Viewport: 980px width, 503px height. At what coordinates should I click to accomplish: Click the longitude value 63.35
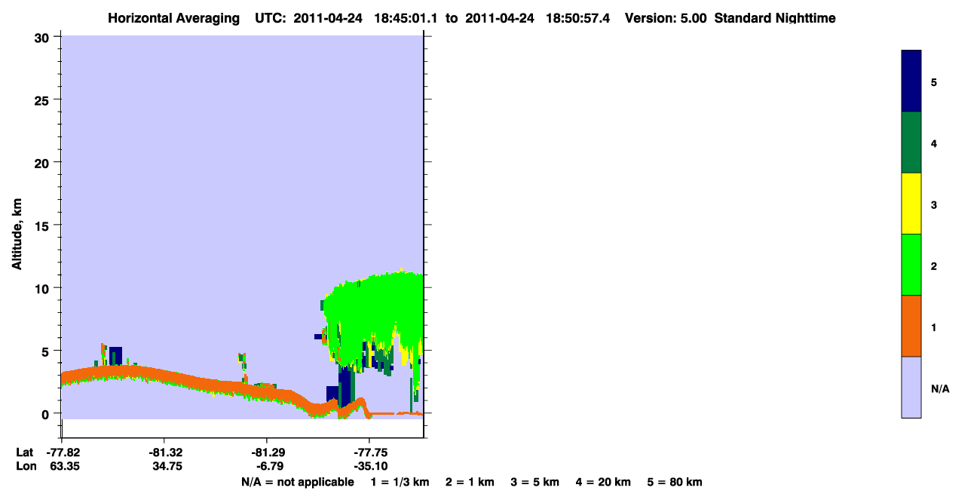[x=64, y=467]
